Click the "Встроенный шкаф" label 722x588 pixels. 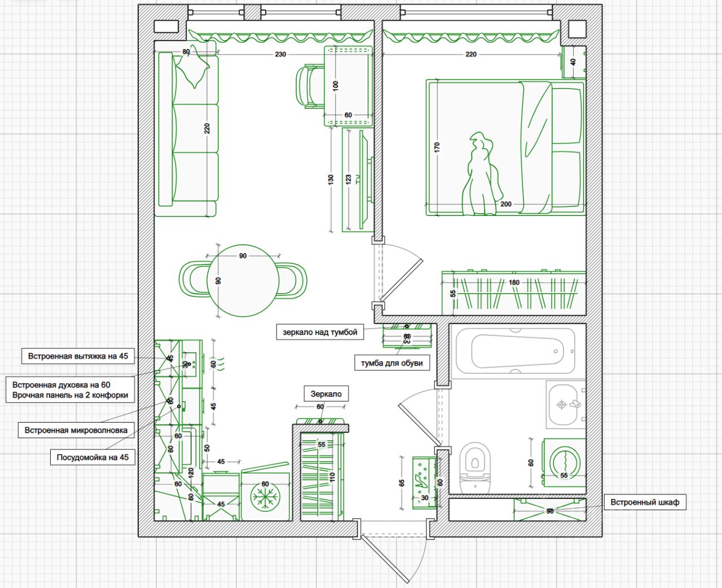click(x=645, y=502)
